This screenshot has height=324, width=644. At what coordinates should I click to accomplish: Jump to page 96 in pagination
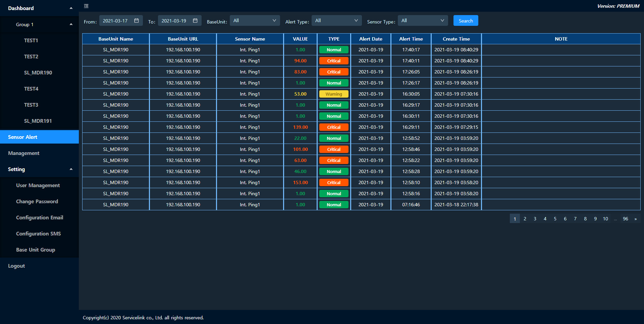tap(625, 219)
